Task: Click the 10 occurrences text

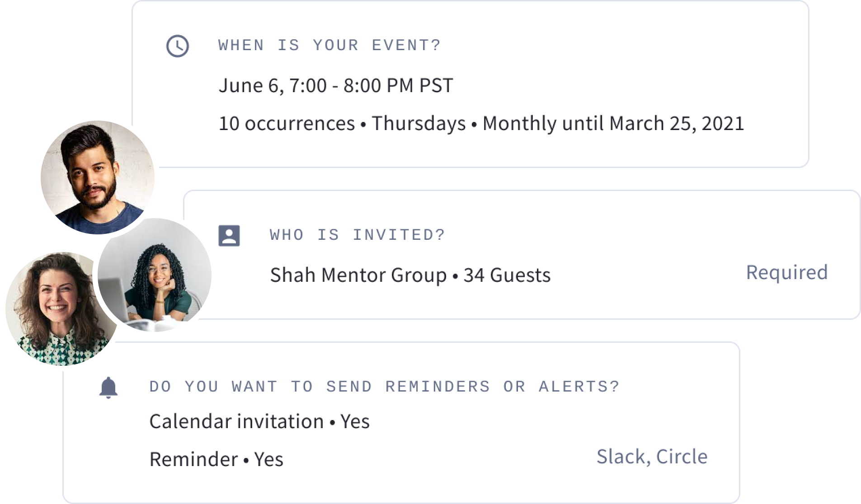Action: (287, 123)
